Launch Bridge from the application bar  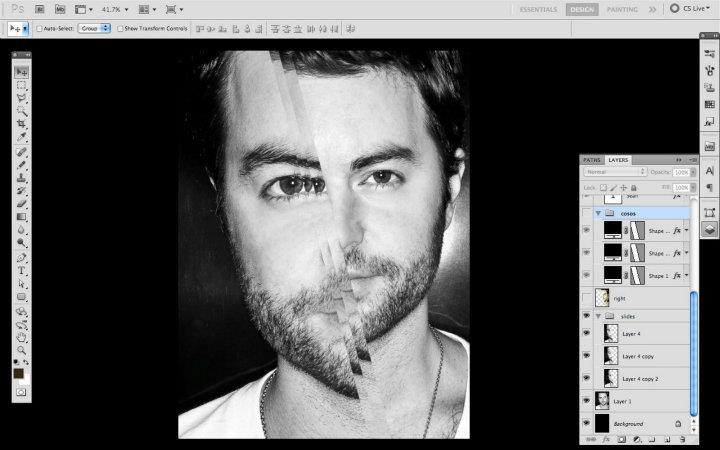(40, 9)
